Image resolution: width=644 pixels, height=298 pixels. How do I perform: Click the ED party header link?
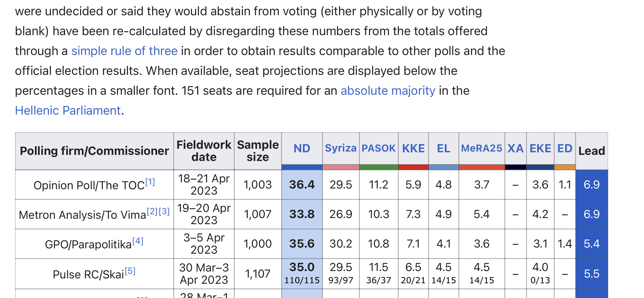click(x=565, y=148)
